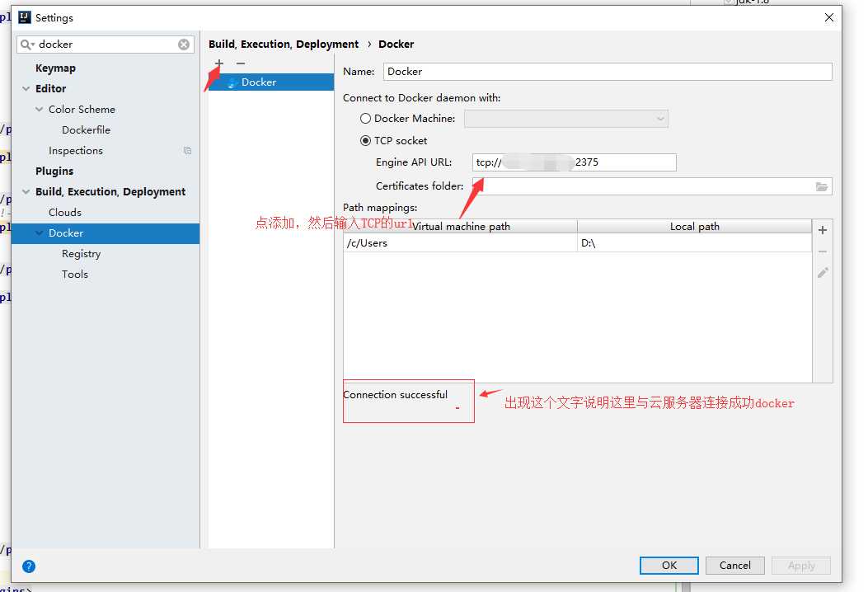
Task: Click Local path column header
Action: pos(695,227)
